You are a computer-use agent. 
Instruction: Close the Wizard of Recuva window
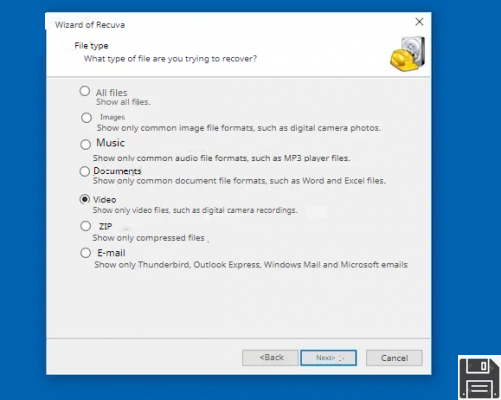coord(419,22)
